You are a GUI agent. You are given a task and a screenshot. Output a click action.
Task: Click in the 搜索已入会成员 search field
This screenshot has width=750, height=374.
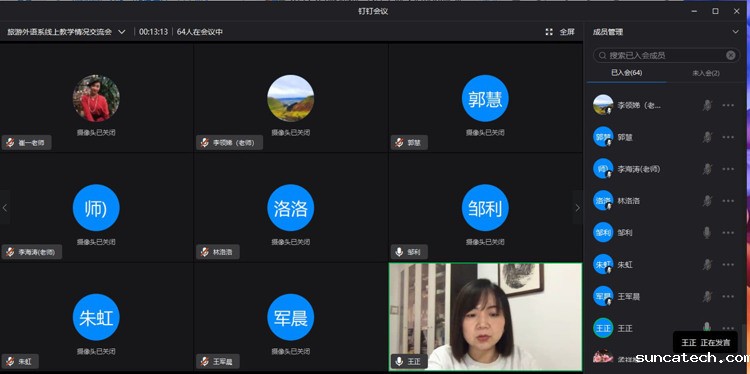667,55
